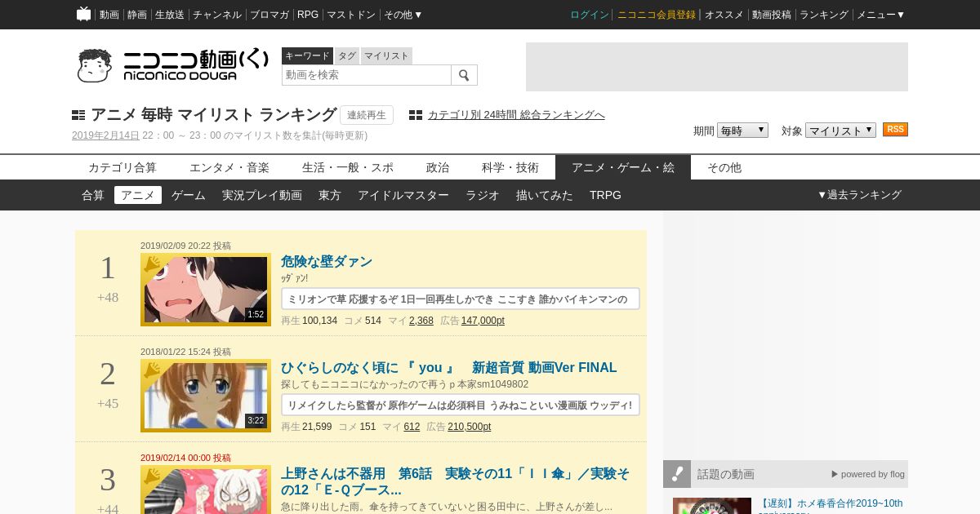Viewport: 980px width, 514px height.
Task: Click mylist count 2,368
Action: (421, 321)
